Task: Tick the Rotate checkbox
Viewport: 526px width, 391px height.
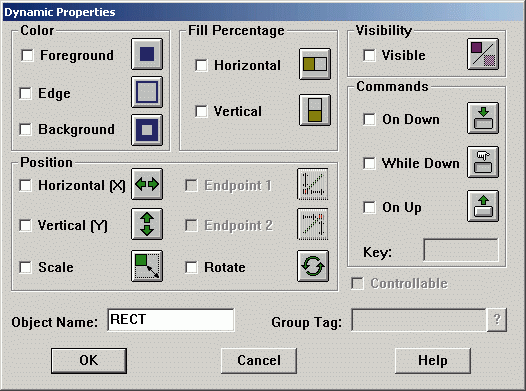Action: point(191,267)
